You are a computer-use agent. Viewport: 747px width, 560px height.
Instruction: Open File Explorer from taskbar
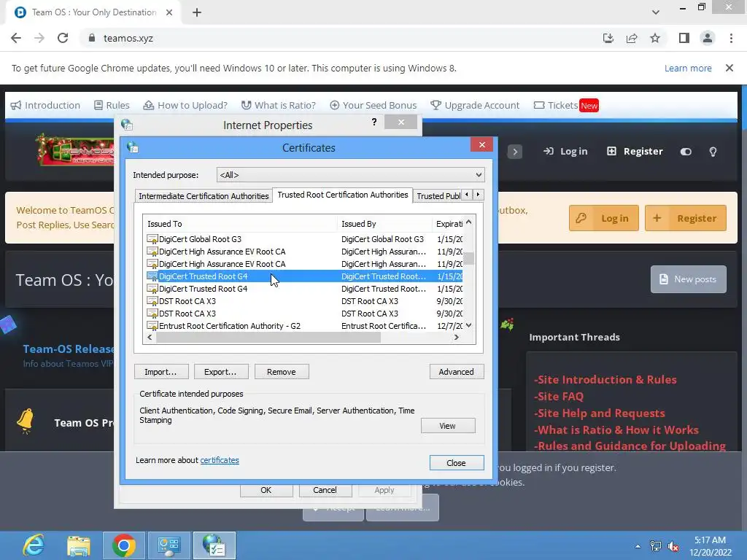(x=79, y=545)
